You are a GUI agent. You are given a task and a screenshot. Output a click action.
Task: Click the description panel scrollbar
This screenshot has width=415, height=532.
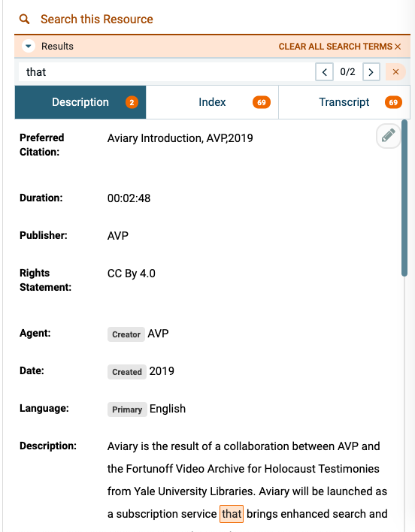pyautogui.click(x=404, y=198)
